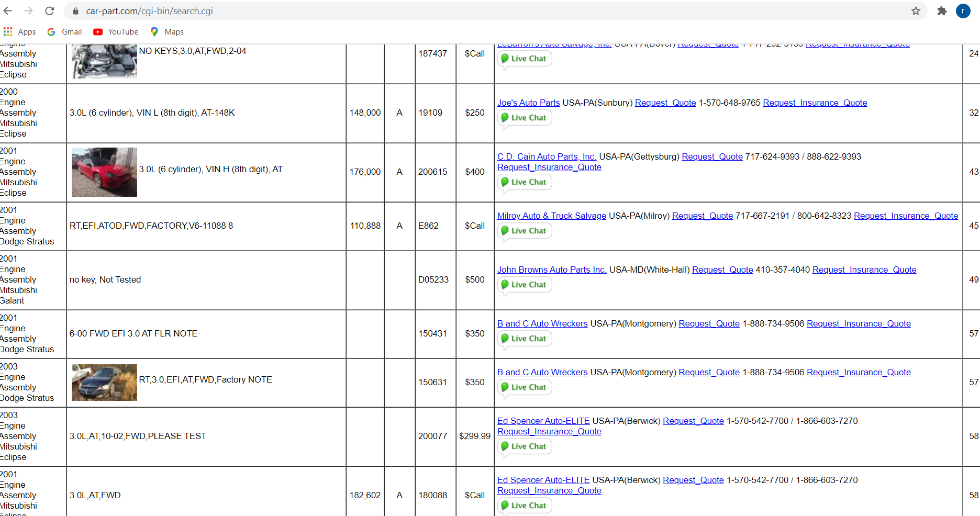Request a quote for stock 150431 engine
Image resolution: width=980 pixels, height=516 pixels.
point(709,324)
